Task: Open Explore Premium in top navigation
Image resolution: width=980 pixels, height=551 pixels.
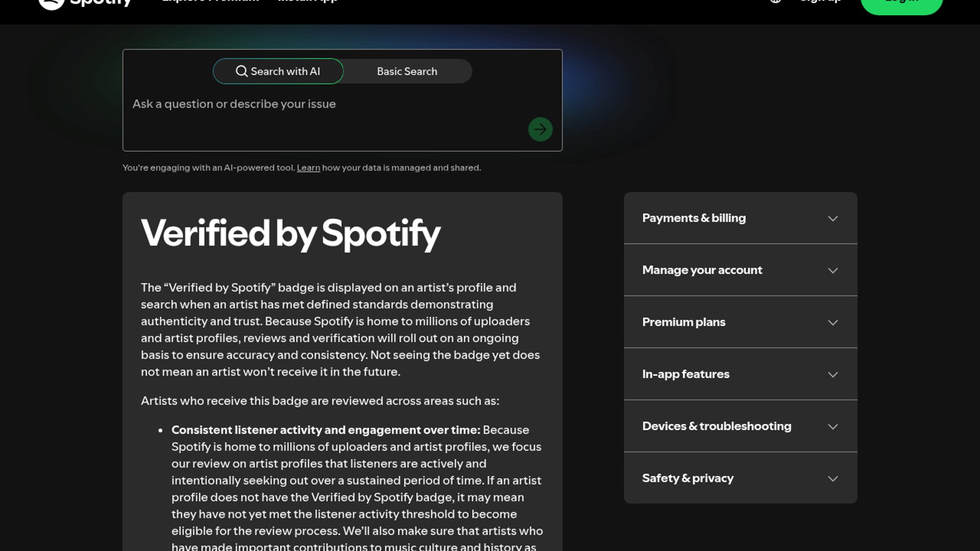Action: [x=210, y=2]
